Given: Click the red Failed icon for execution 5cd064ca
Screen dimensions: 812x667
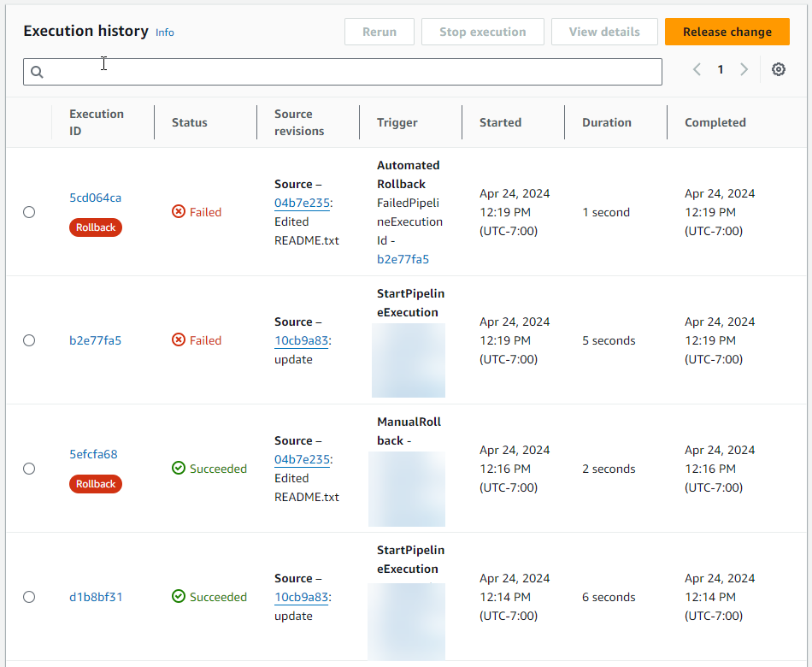Looking at the screenshot, I should click(x=178, y=211).
